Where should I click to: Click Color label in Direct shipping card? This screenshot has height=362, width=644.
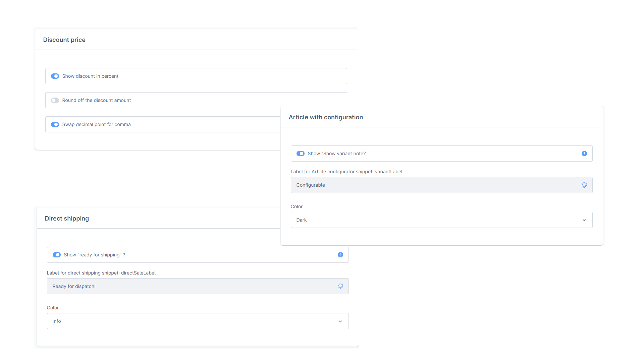point(53,308)
